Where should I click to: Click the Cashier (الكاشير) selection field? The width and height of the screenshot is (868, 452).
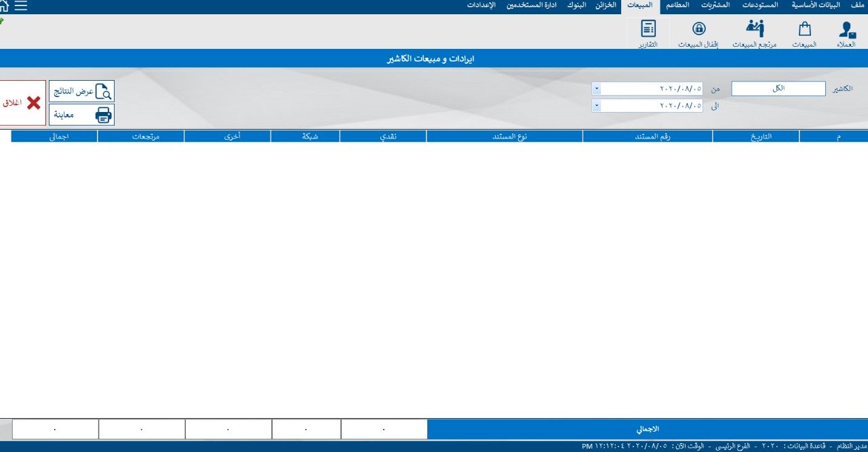pos(778,88)
